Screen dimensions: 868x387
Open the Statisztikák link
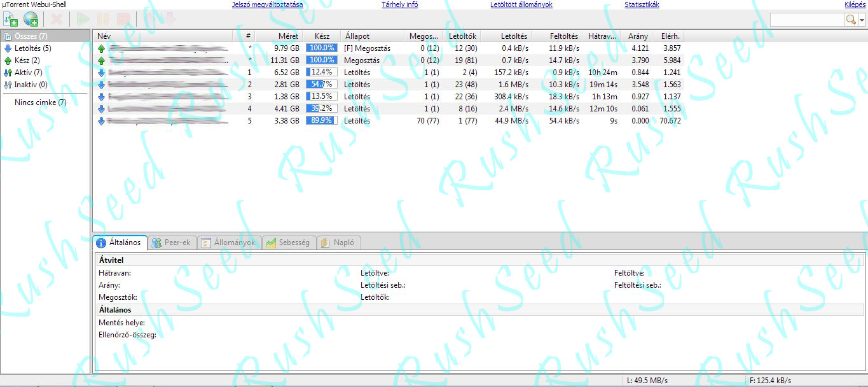642,4
